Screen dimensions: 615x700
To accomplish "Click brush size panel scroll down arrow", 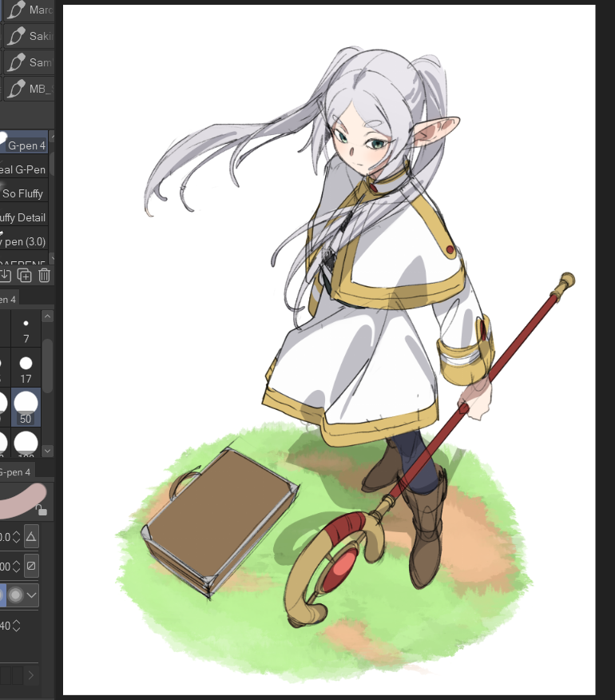I will pyautogui.click(x=47, y=451).
